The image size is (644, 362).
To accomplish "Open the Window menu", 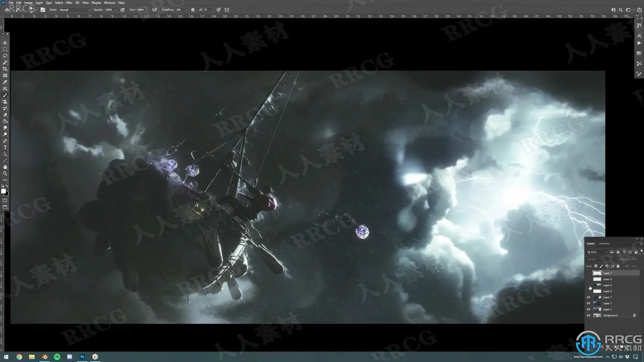I will (109, 3).
